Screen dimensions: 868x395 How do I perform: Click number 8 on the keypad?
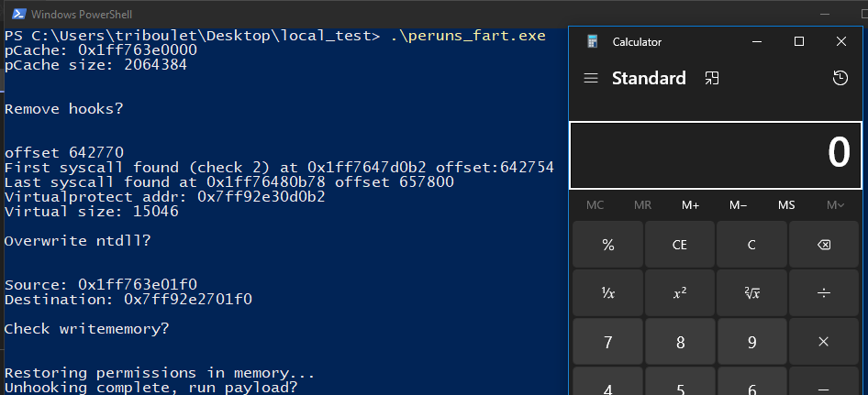coord(680,342)
